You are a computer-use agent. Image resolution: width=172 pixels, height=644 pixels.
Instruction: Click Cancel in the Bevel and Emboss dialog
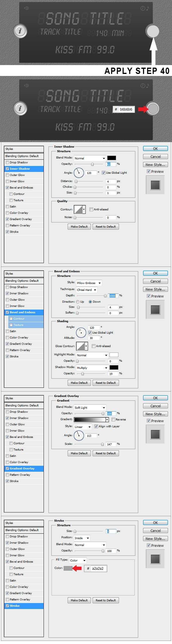[155, 281]
